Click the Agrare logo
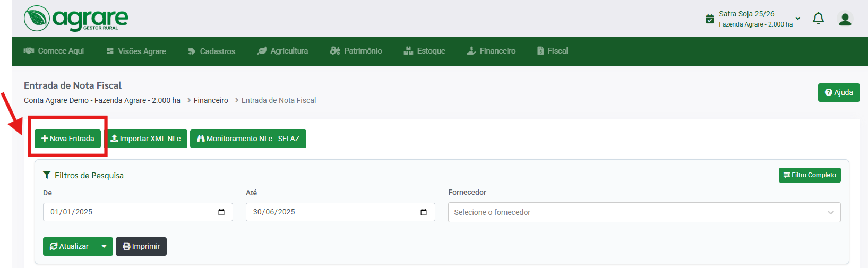 (x=76, y=19)
